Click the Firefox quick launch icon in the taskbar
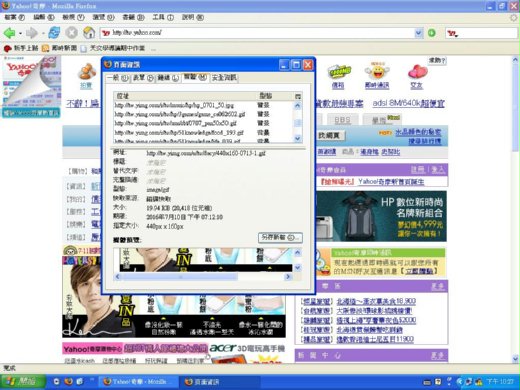 click(68, 381)
